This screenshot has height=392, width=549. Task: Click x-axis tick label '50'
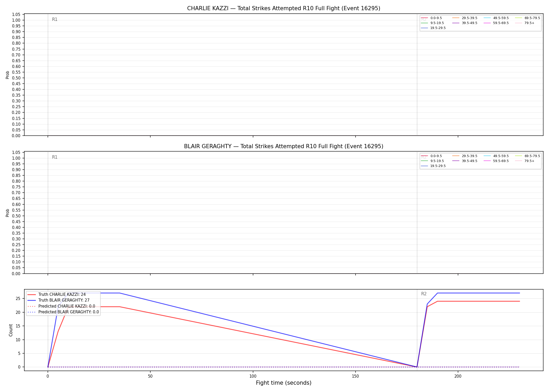click(150, 376)
